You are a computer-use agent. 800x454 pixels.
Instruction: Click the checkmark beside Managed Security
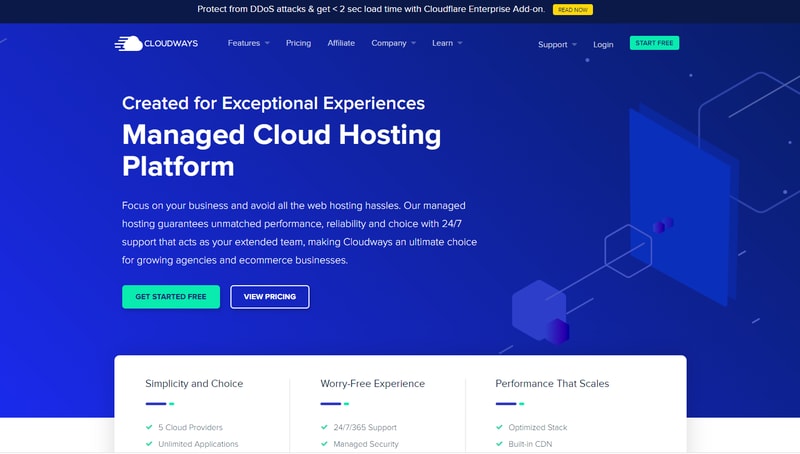(x=324, y=444)
